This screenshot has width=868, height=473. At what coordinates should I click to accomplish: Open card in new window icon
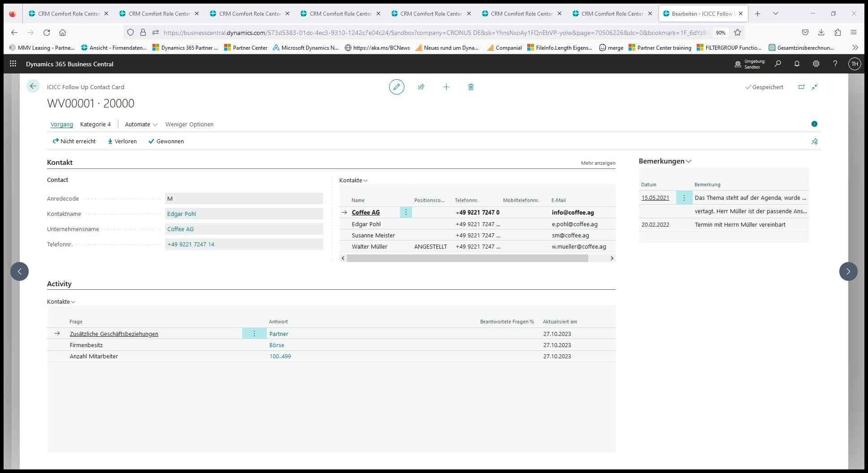tap(801, 87)
